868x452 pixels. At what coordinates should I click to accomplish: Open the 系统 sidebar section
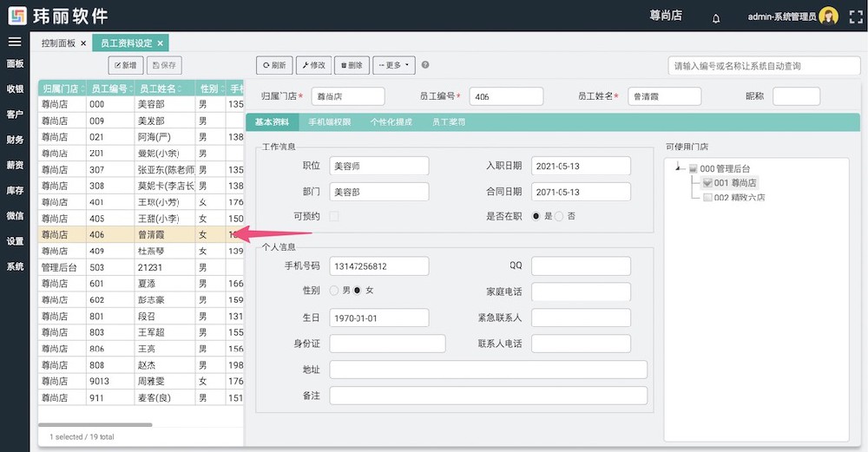15,266
